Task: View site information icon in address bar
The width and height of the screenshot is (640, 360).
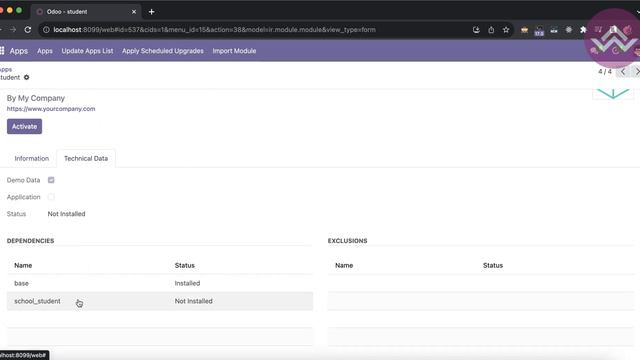Action: (x=46, y=29)
